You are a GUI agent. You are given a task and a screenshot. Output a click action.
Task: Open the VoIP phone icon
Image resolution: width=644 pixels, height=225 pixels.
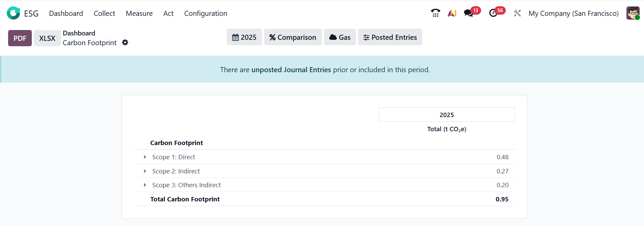tap(435, 13)
